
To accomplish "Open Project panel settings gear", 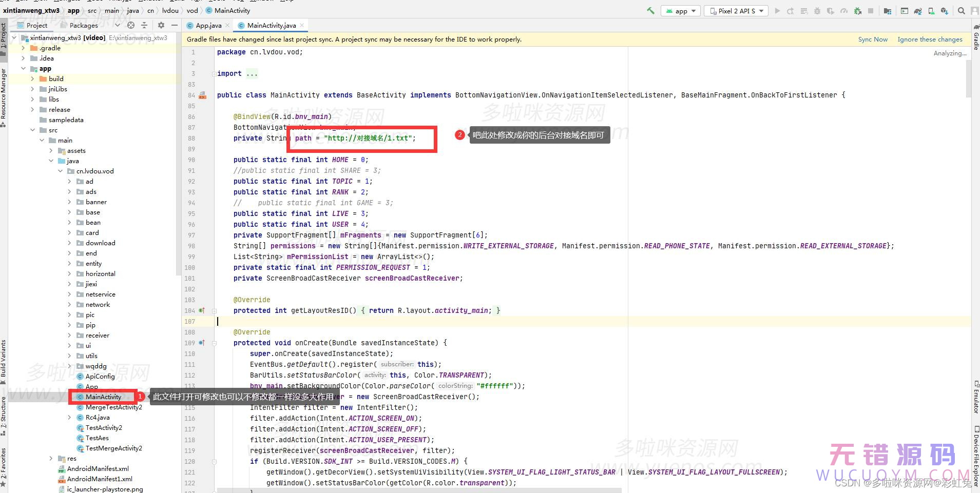I will click(161, 25).
